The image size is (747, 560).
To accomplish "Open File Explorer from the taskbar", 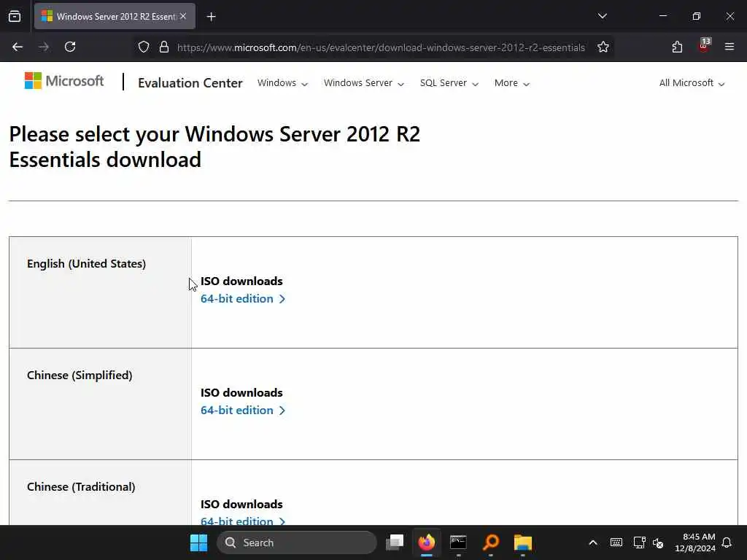I will [522, 542].
